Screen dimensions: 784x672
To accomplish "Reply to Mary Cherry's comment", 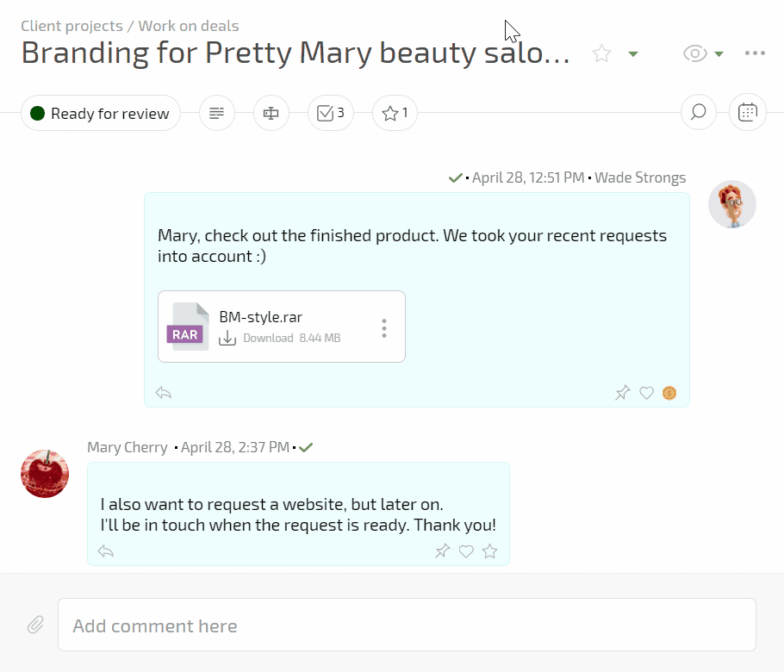I will 106,551.
